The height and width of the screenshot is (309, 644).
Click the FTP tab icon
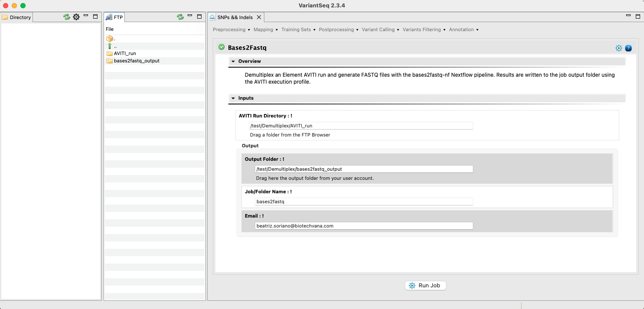point(109,17)
